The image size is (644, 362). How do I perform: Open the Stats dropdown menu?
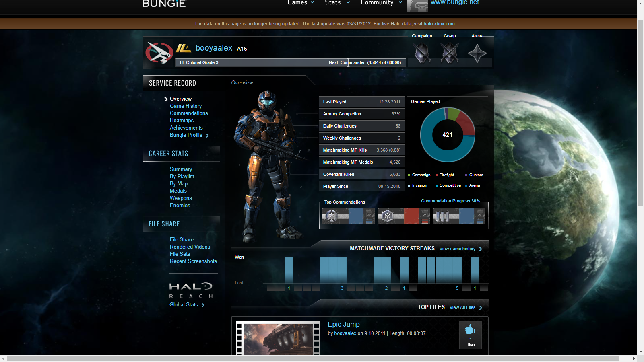point(337,3)
